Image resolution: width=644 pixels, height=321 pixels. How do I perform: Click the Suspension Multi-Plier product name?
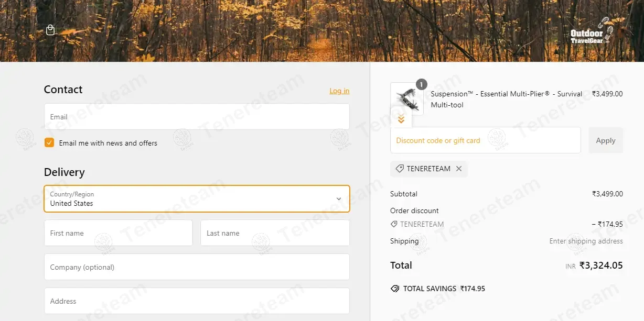point(507,99)
